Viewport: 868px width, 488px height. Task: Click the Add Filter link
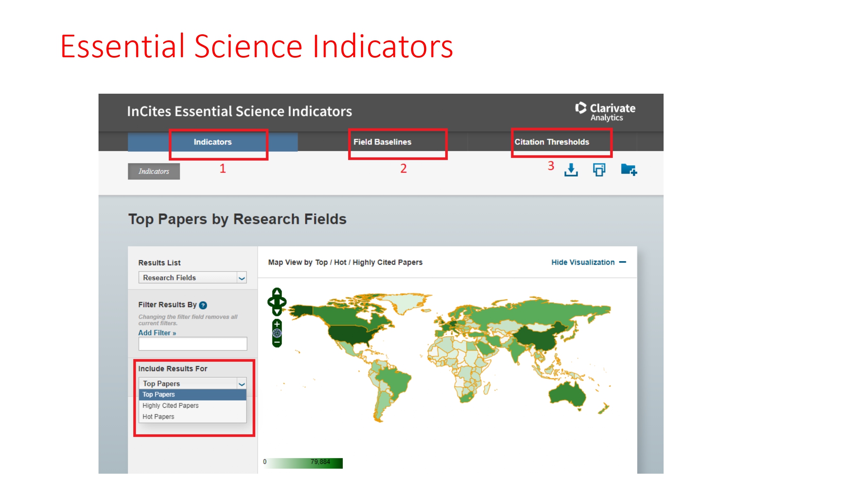(x=157, y=333)
